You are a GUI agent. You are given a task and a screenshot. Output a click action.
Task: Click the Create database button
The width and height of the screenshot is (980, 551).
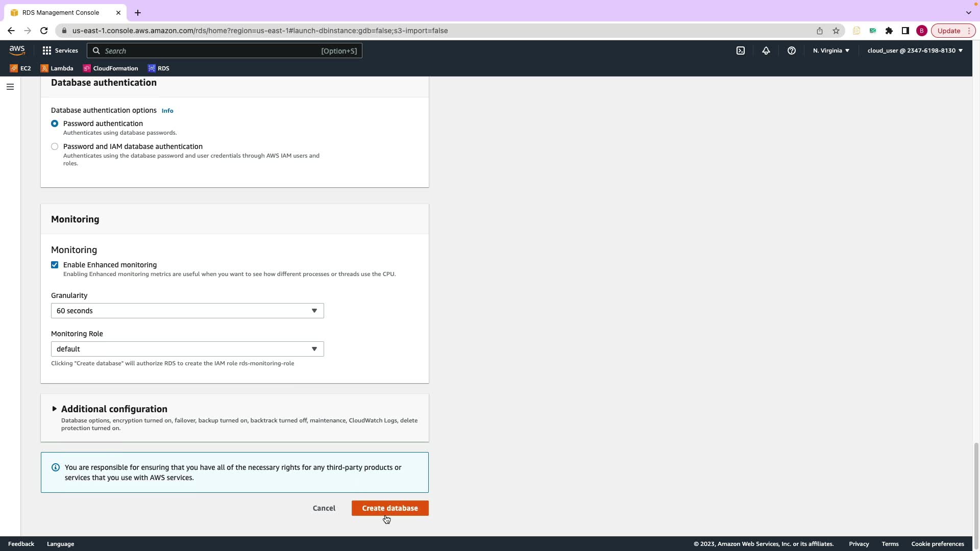pyautogui.click(x=389, y=508)
